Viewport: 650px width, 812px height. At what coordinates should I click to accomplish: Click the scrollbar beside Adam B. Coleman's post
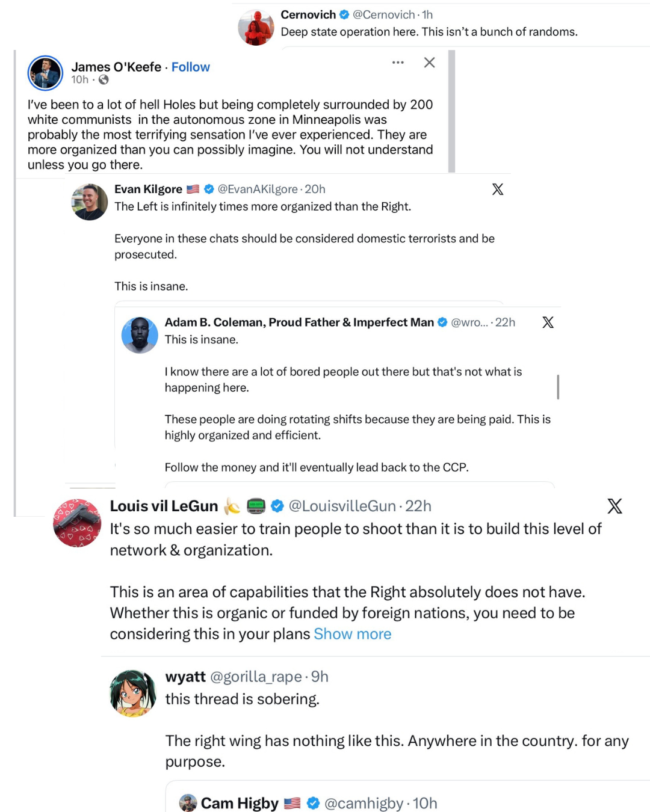pyautogui.click(x=558, y=387)
